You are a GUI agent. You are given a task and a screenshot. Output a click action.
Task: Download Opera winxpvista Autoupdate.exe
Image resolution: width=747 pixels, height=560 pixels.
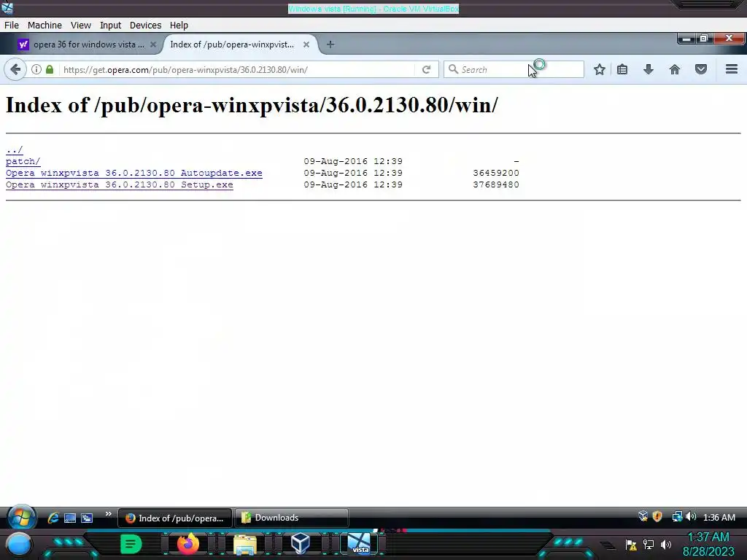coord(134,173)
